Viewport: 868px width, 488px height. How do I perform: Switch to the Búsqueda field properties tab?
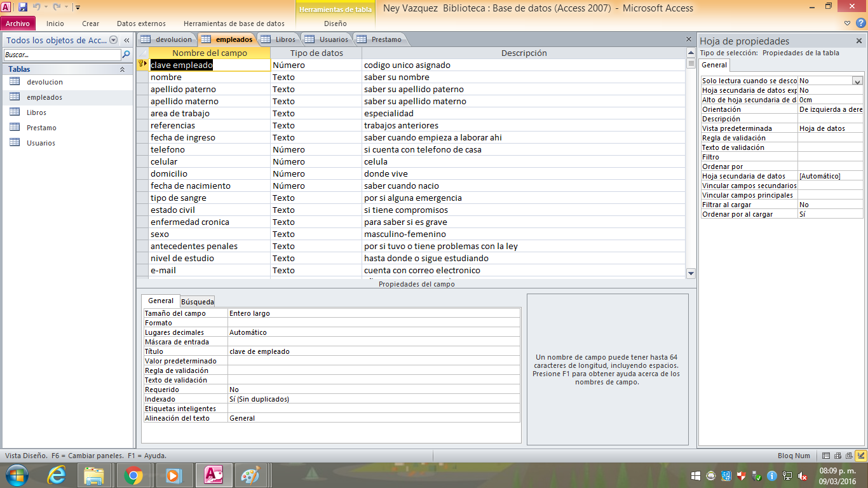click(197, 301)
